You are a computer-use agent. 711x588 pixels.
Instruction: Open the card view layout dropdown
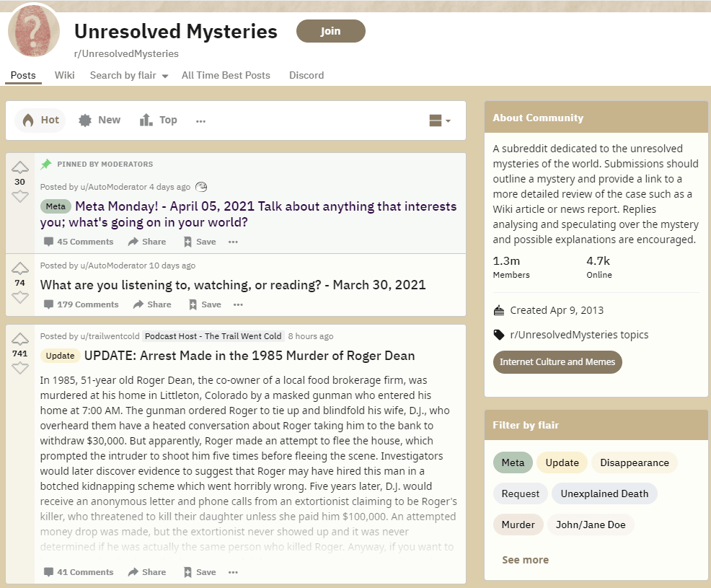[440, 120]
